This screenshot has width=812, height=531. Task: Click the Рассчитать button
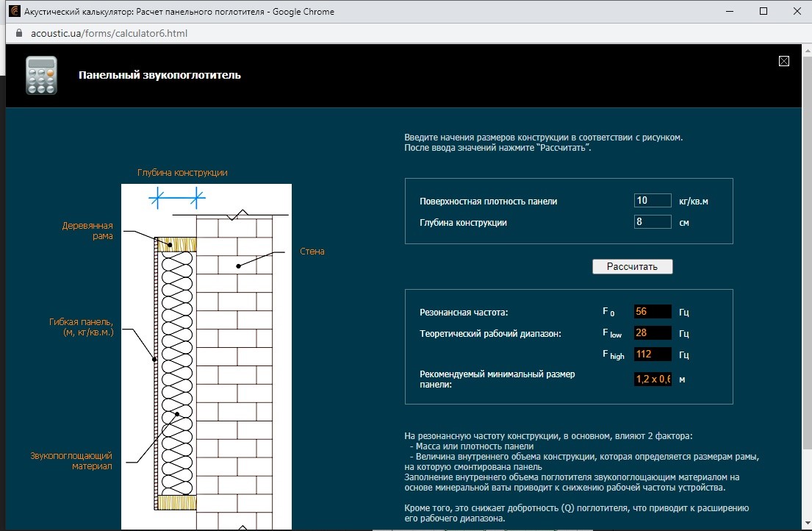click(x=632, y=266)
